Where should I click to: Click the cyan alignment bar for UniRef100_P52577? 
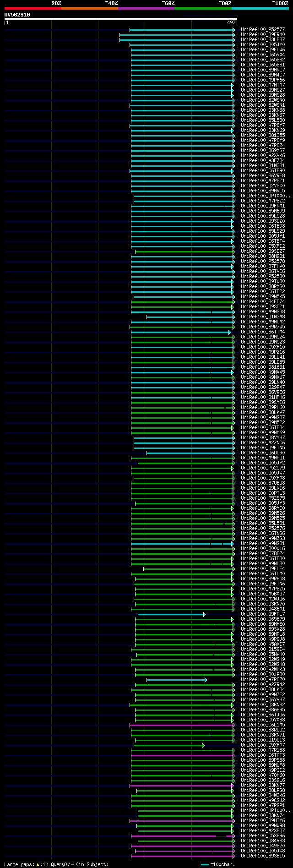(182, 30)
